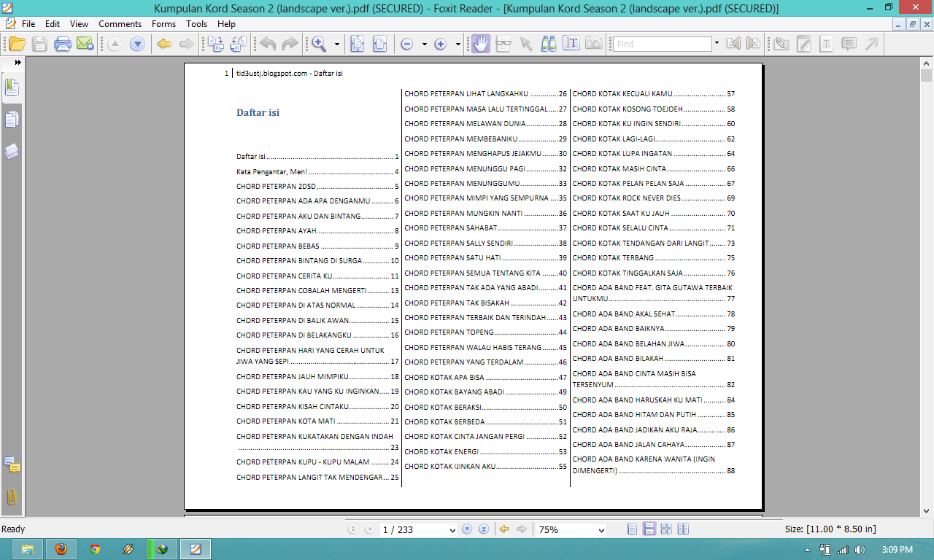This screenshot has width=934, height=560.
Task: Open the Bookmarks side panel
Action: [12, 87]
